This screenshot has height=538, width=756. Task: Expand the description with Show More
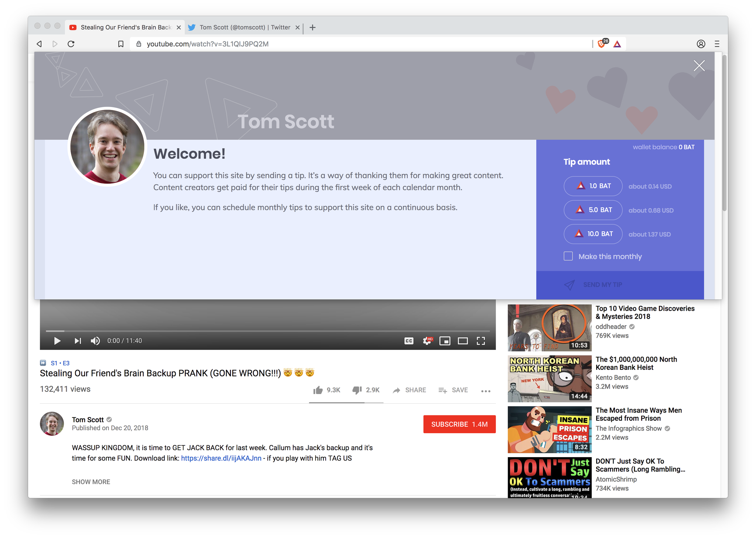(x=91, y=482)
